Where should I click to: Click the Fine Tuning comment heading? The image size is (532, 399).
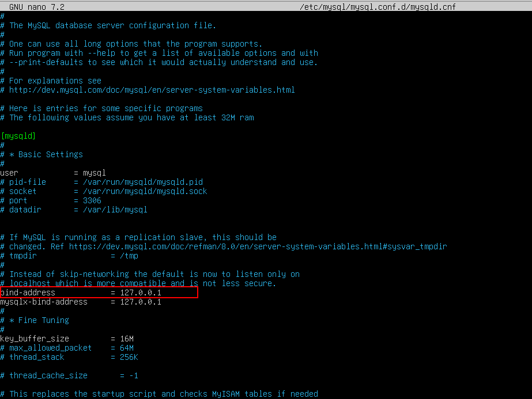[43, 320]
